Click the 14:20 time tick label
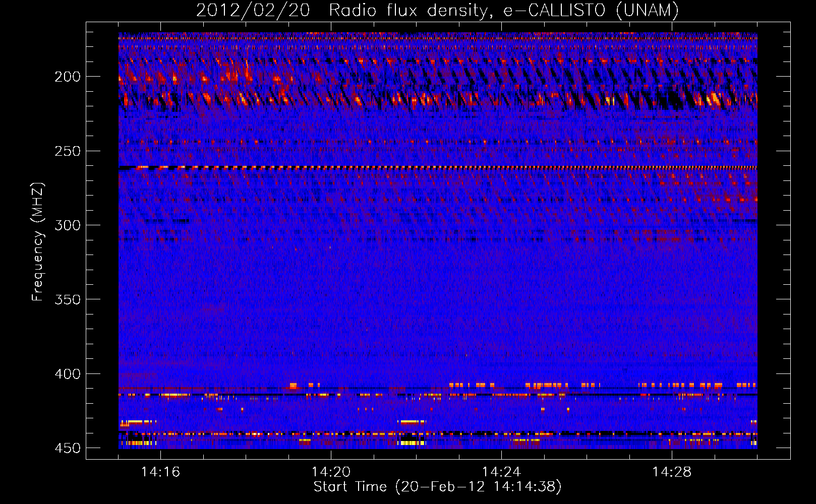The height and width of the screenshot is (504, 816). tap(331, 472)
